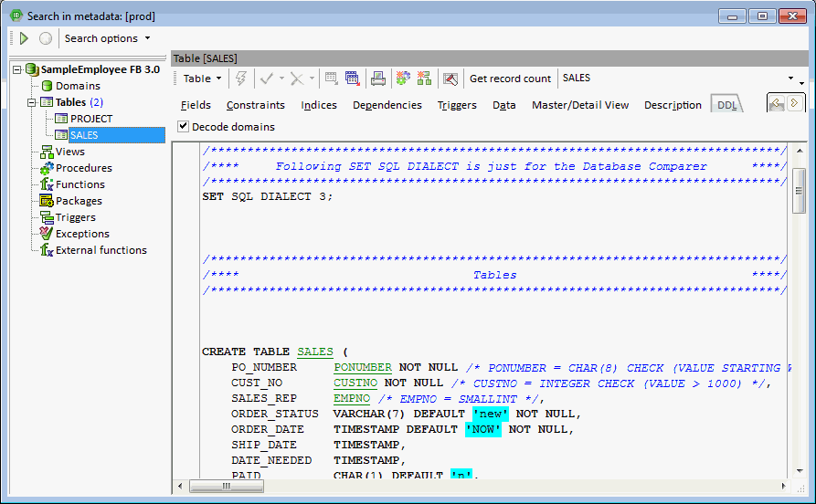Screen dimensions: 816x504
Task: Select the Tables (2) tree node
Action: (79, 102)
